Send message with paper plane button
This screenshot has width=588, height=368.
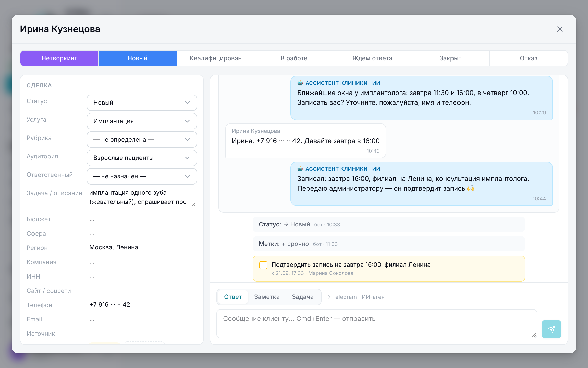click(x=551, y=329)
